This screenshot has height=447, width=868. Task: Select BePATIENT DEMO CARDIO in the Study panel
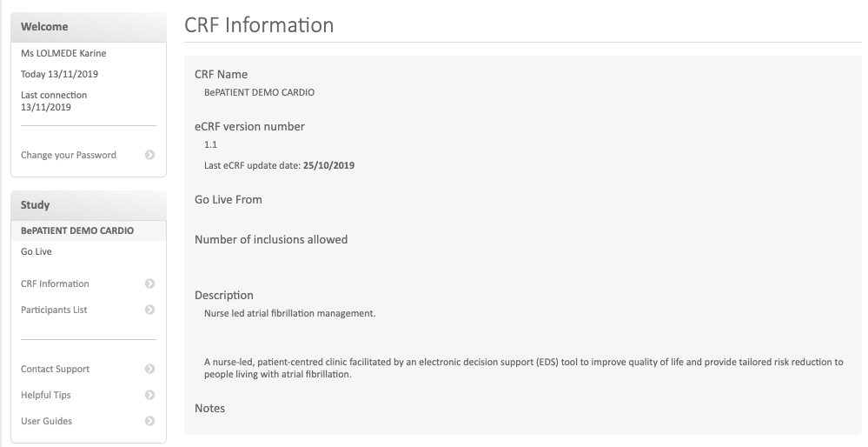[x=77, y=231]
